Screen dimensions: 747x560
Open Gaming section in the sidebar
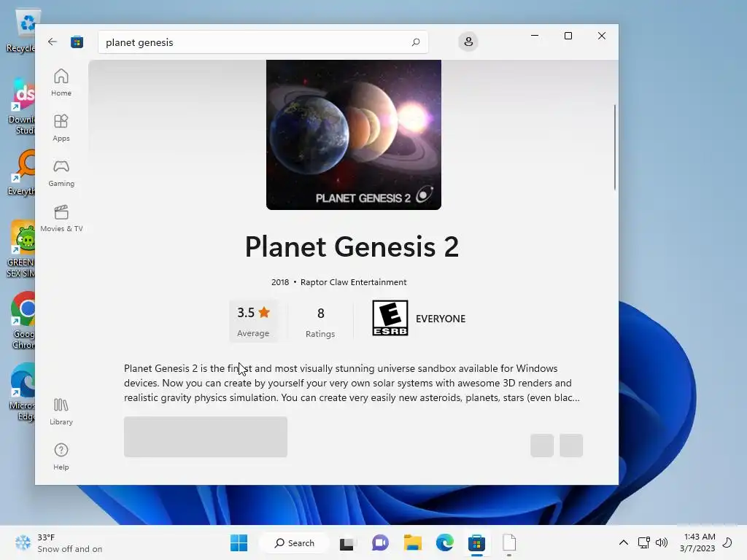(x=61, y=173)
